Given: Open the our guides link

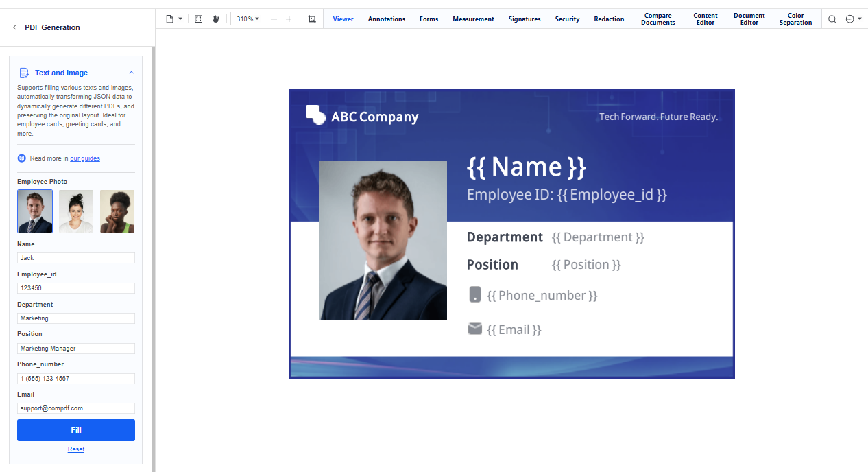Looking at the screenshot, I should tap(84, 158).
